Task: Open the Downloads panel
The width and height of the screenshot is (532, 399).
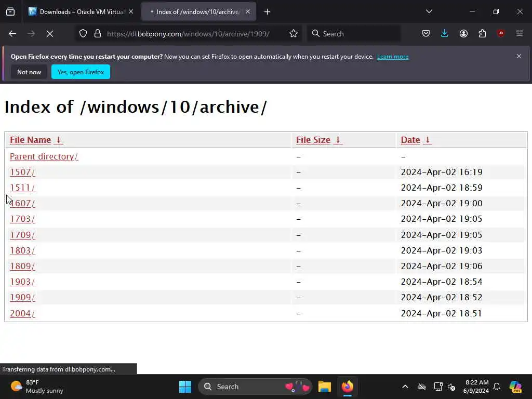Action: pyautogui.click(x=445, y=34)
